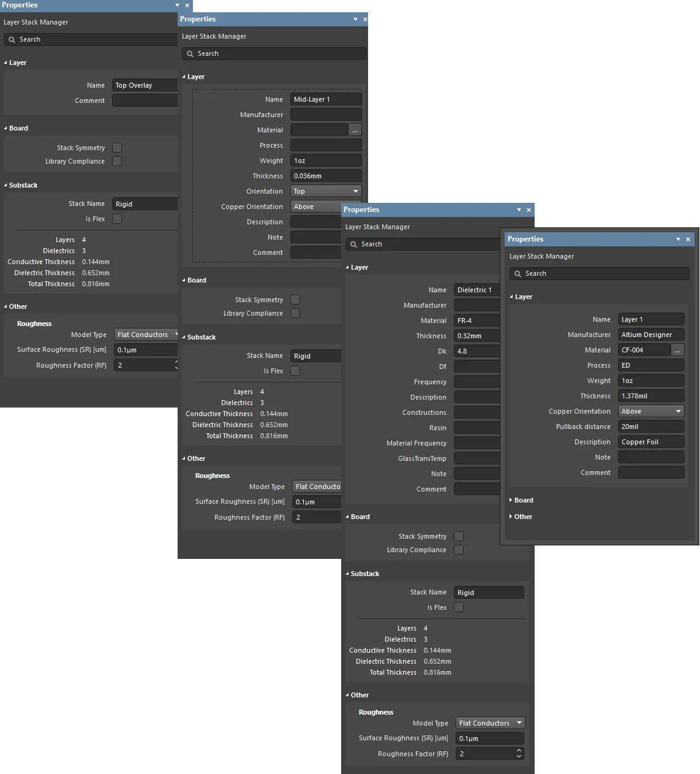Viewport: 700px width, 774px height.
Task: Click search icon in Top Overlay panel
Action: click(x=12, y=40)
